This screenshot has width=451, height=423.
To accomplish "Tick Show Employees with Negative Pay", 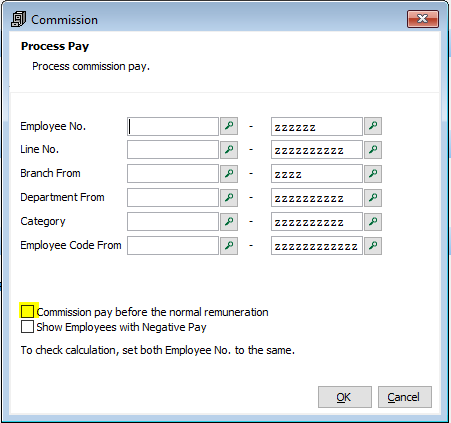I will pos(27,327).
